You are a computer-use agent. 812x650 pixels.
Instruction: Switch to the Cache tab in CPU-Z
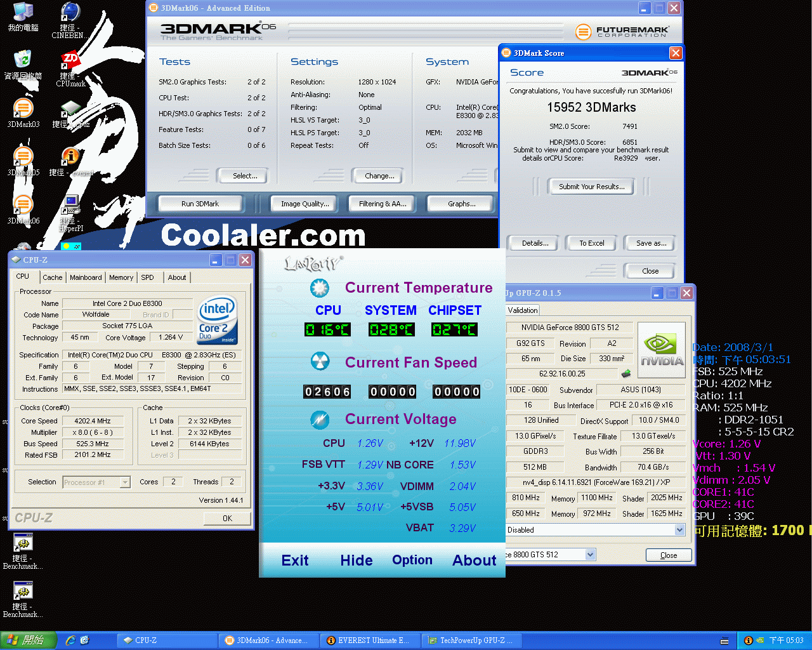(x=53, y=277)
